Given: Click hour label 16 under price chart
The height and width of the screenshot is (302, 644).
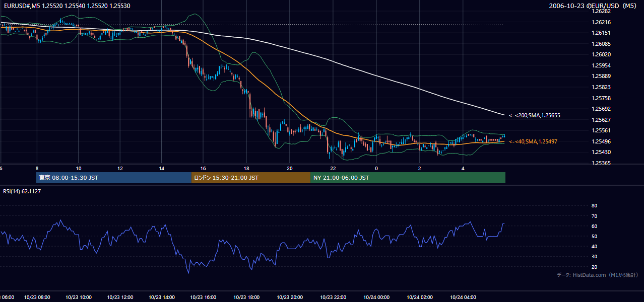Looking at the screenshot, I should point(203,168).
